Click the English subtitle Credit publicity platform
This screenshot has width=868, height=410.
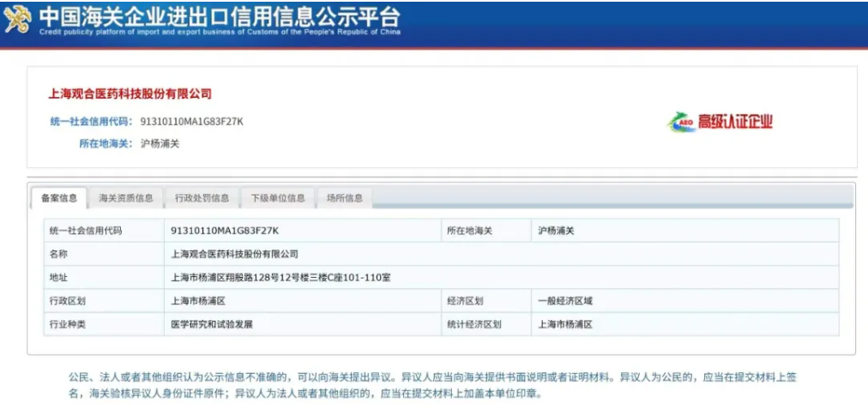(x=220, y=32)
